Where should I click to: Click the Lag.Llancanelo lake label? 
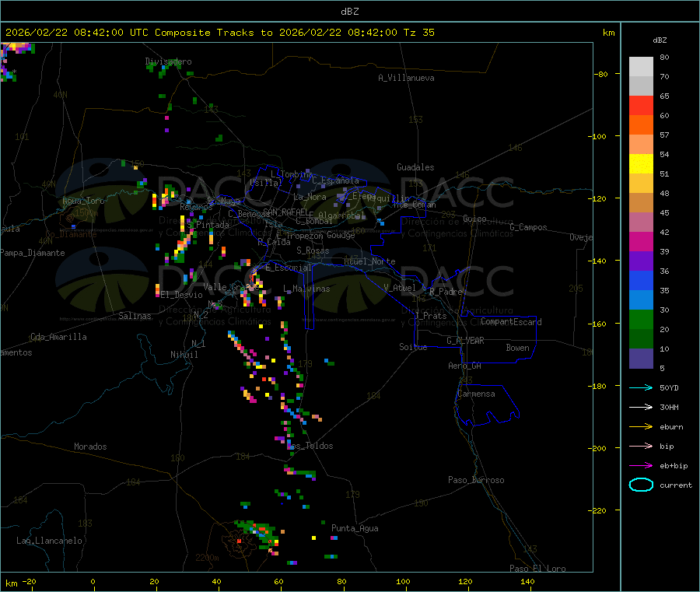(x=49, y=541)
